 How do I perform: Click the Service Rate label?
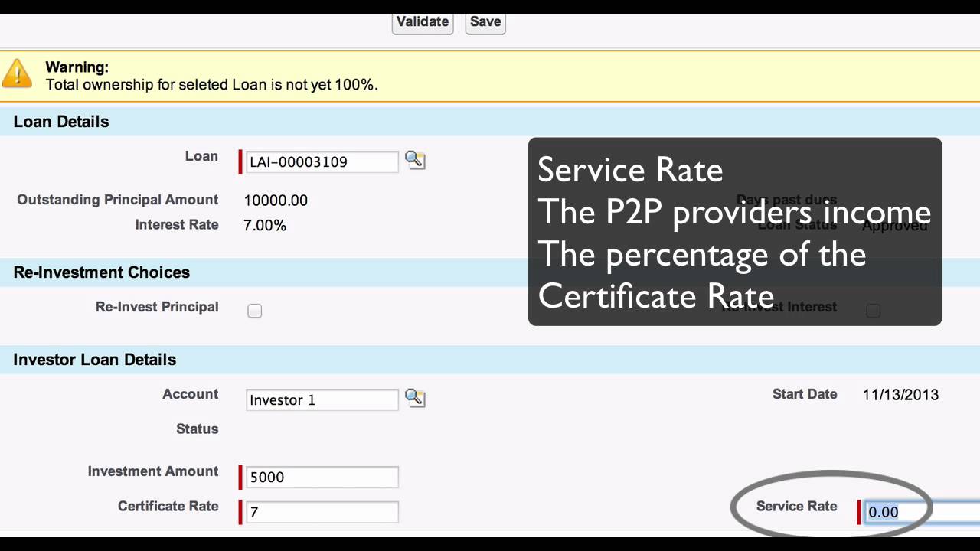tap(796, 506)
